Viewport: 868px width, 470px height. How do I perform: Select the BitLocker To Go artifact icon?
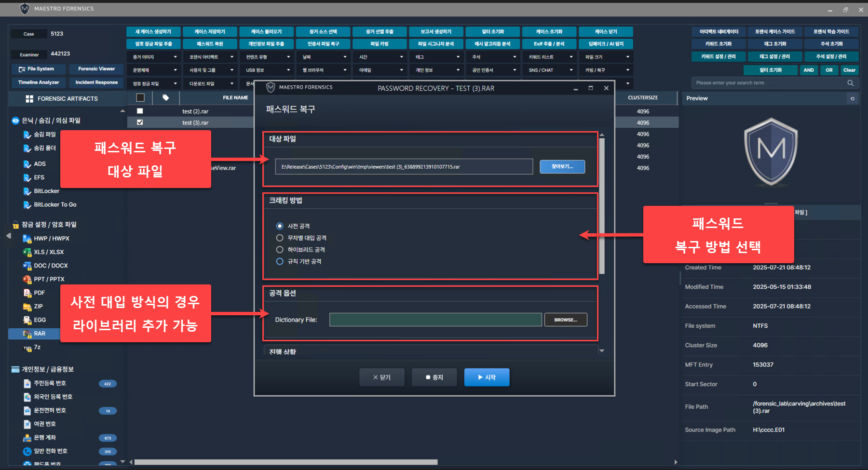point(27,205)
